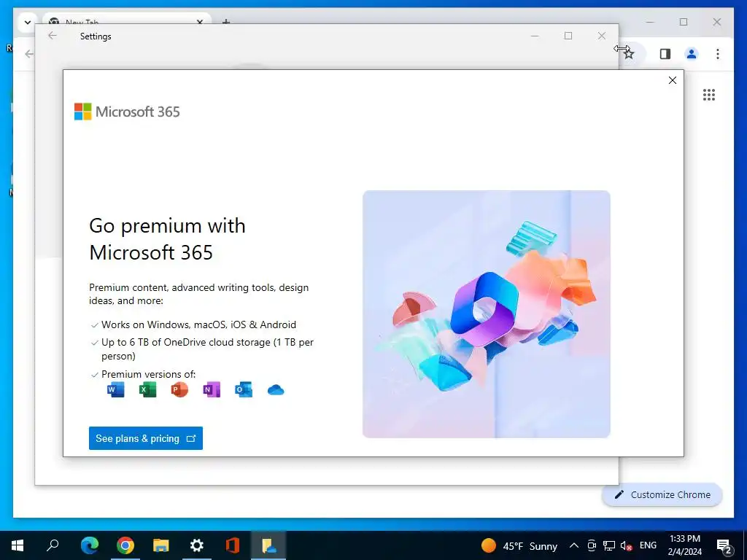The height and width of the screenshot is (560, 747).
Task: Switch the ENG input language
Action: (648, 545)
